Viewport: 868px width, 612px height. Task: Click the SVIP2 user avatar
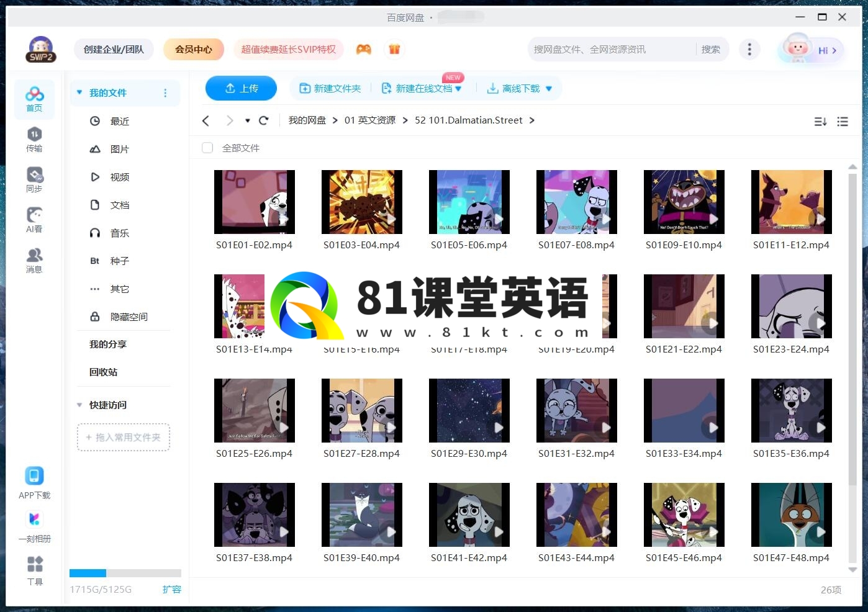[41, 49]
